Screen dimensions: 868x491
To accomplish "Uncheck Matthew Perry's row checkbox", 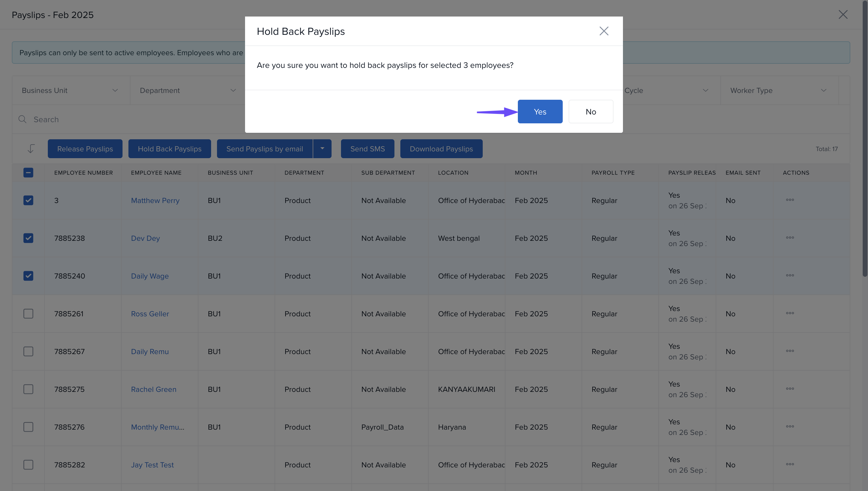I will [x=28, y=200].
